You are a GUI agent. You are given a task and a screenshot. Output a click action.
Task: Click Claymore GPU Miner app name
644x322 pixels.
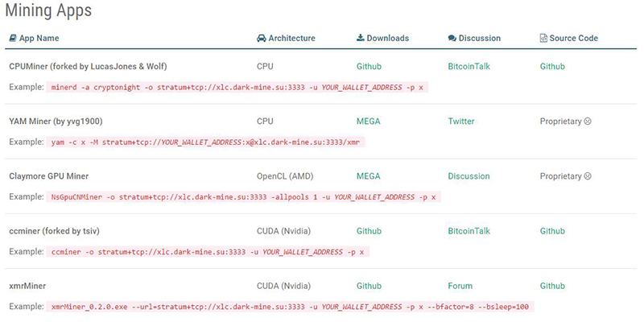tap(49, 176)
